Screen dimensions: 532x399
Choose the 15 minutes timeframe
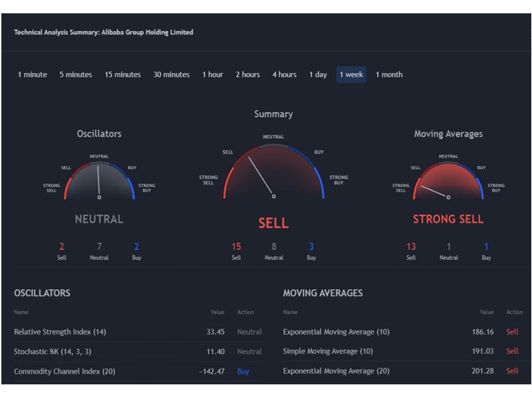pos(122,74)
